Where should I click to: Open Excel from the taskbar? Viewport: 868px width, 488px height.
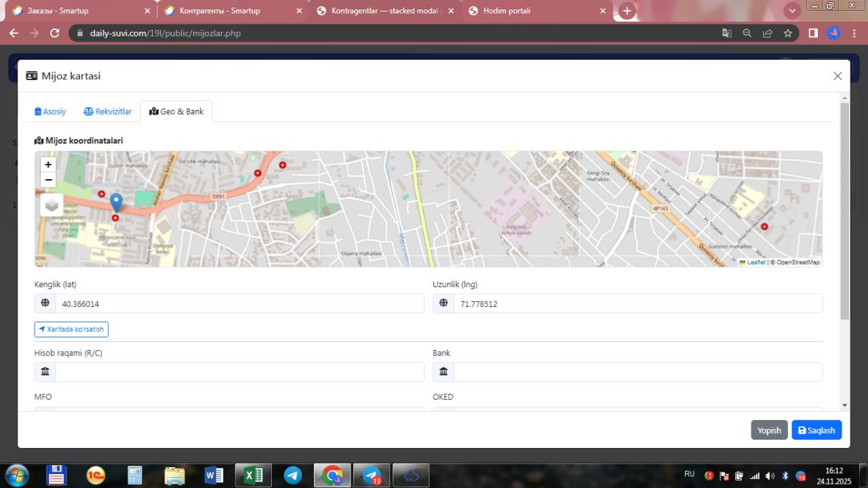pos(253,475)
